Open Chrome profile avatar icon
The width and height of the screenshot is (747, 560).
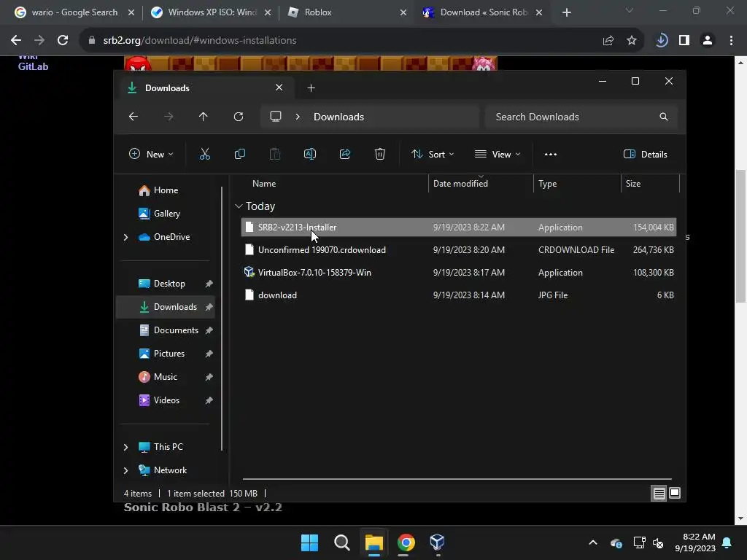[708, 41]
